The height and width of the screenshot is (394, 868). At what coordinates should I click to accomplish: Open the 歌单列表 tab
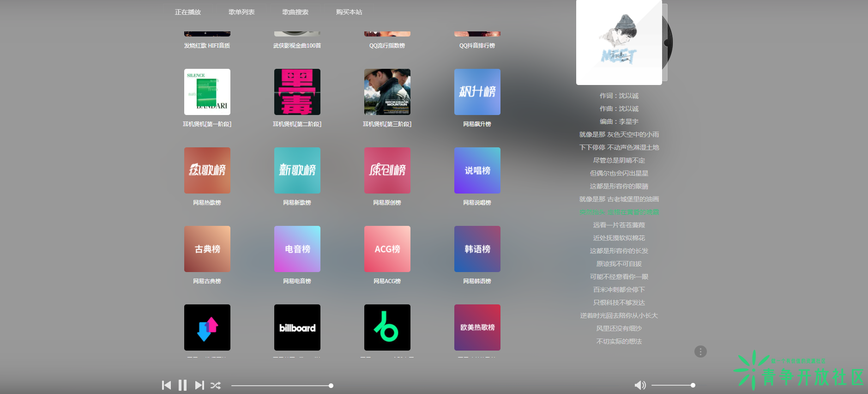[241, 12]
